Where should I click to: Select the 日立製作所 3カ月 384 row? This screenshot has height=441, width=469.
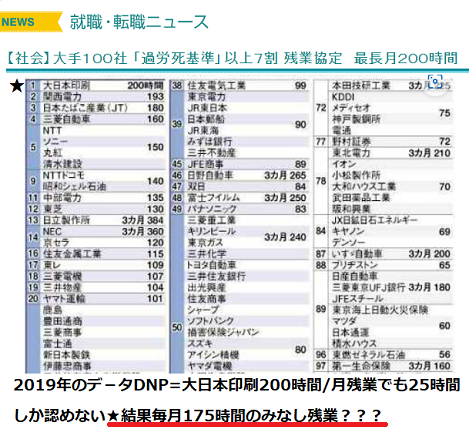(96, 220)
